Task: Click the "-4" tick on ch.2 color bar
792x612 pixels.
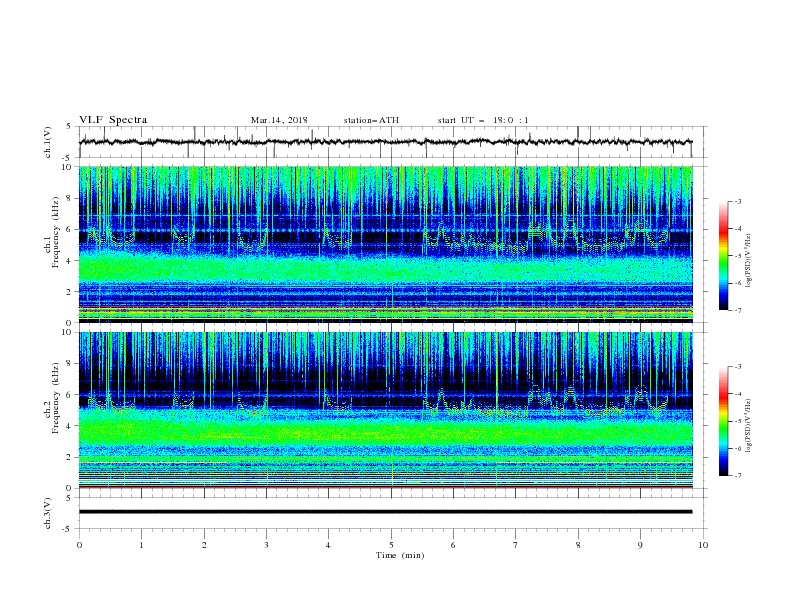Action: click(737, 394)
